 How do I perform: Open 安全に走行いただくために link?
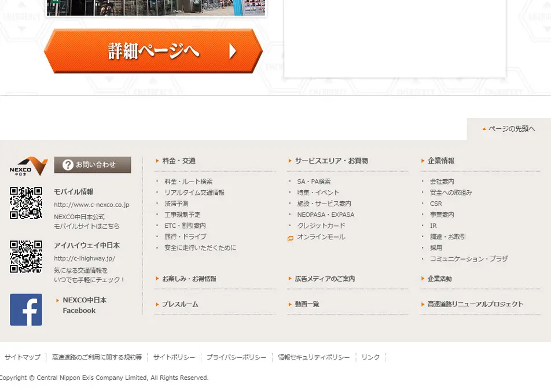click(200, 248)
